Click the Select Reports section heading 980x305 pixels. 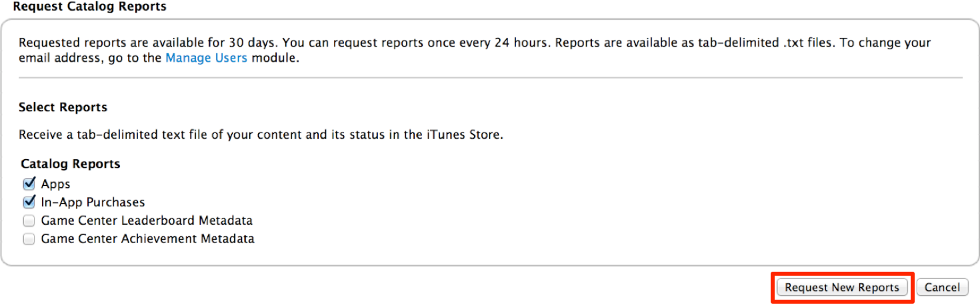click(63, 107)
